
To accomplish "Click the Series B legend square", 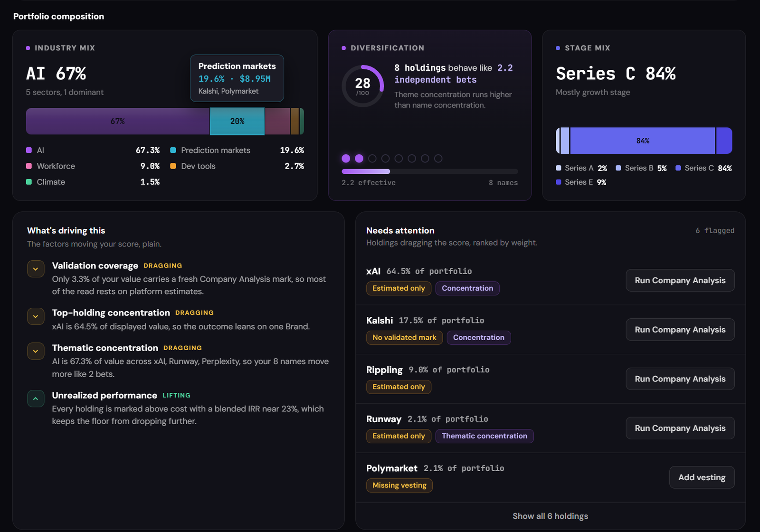I will coord(618,168).
